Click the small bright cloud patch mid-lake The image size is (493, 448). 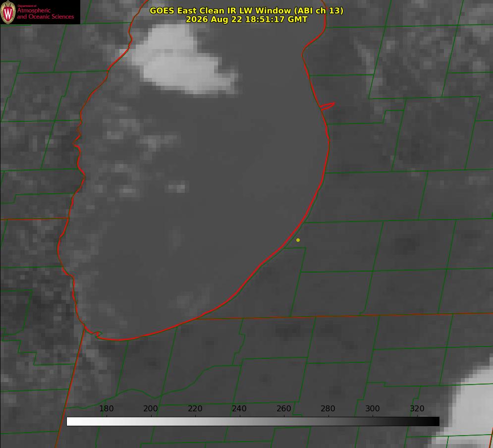pos(177,188)
